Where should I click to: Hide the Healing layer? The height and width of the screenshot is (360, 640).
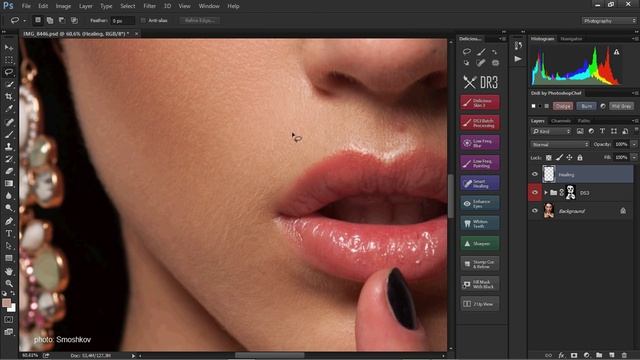(535, 174)
